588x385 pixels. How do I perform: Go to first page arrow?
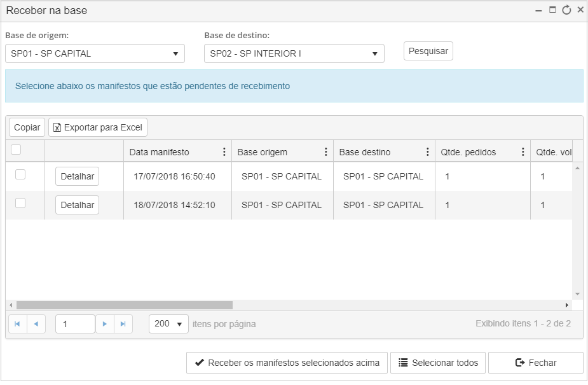coord(18,324)
